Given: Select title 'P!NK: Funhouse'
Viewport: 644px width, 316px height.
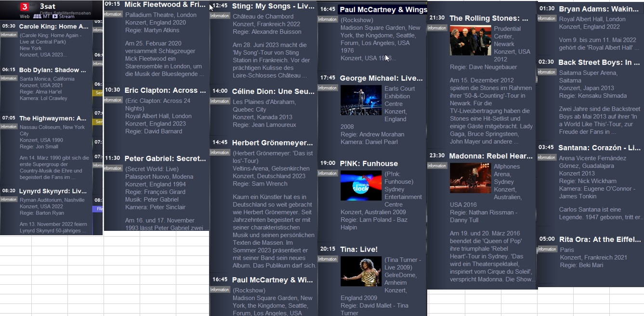Looking at the screenshot, I should 369,164.
